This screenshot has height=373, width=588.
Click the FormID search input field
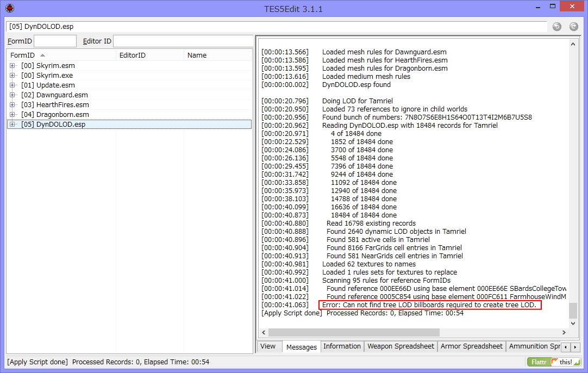(55, 41)
